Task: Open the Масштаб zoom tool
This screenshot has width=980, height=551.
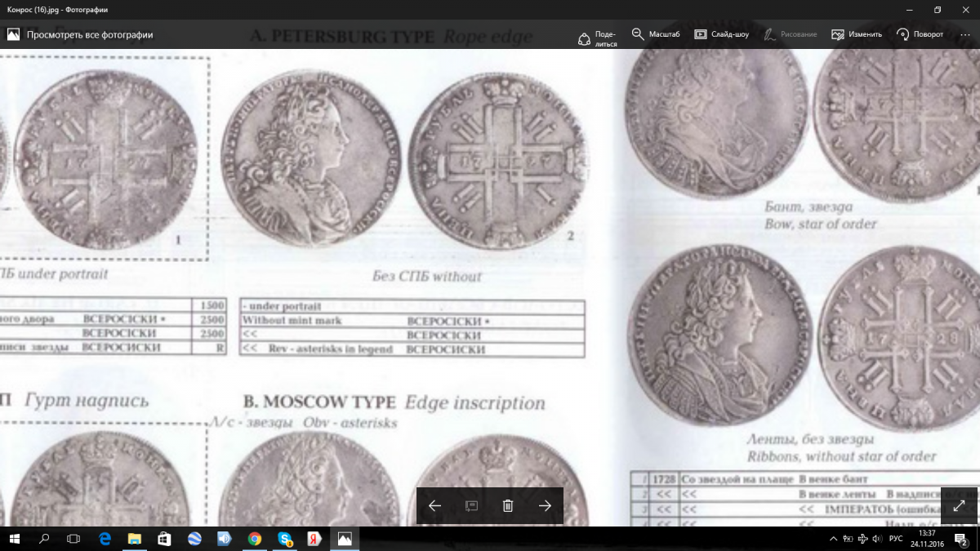Action: 656,34
